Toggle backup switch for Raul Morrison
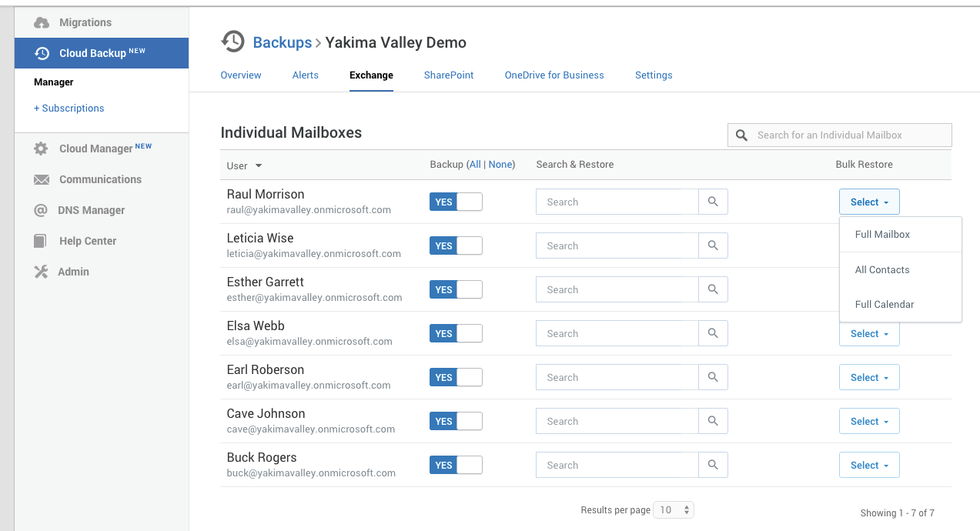The height and width of the screenshot is (531, 980). point(456,202)
